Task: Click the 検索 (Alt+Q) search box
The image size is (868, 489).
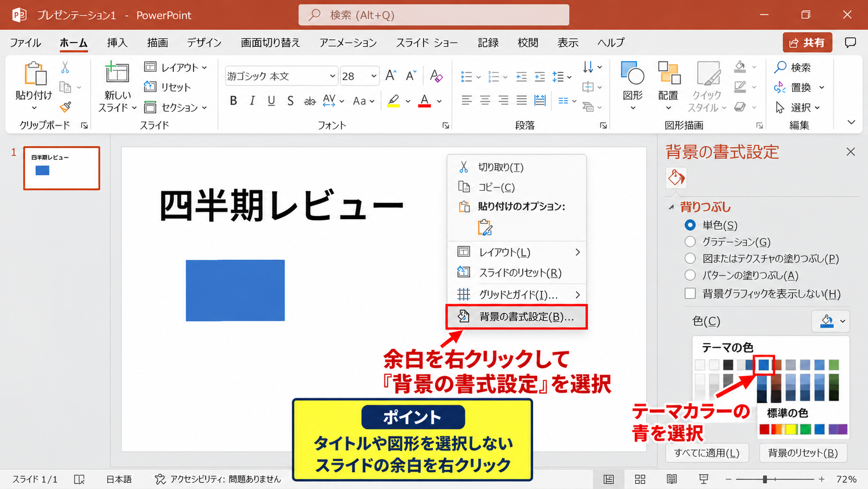Action: (x=433, y=15)
